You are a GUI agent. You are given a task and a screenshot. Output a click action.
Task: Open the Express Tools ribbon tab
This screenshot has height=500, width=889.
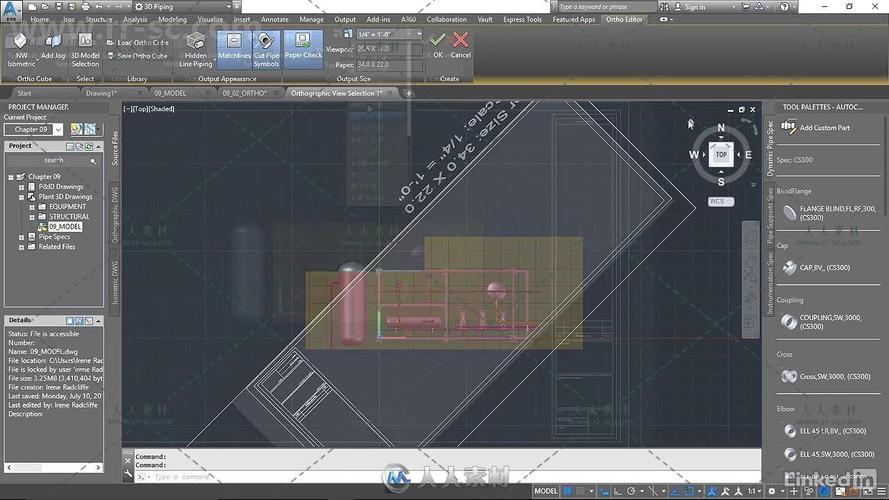point(522,19)
